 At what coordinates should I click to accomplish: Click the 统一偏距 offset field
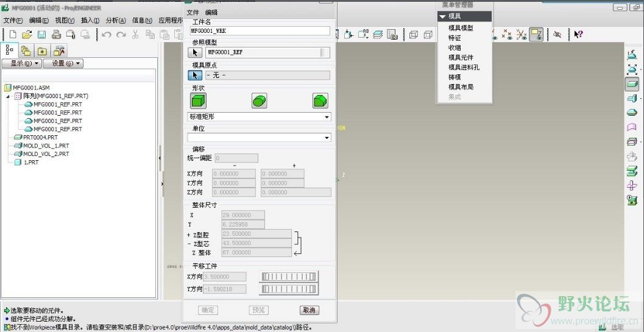pyautogui.click(x=236, y=158)
